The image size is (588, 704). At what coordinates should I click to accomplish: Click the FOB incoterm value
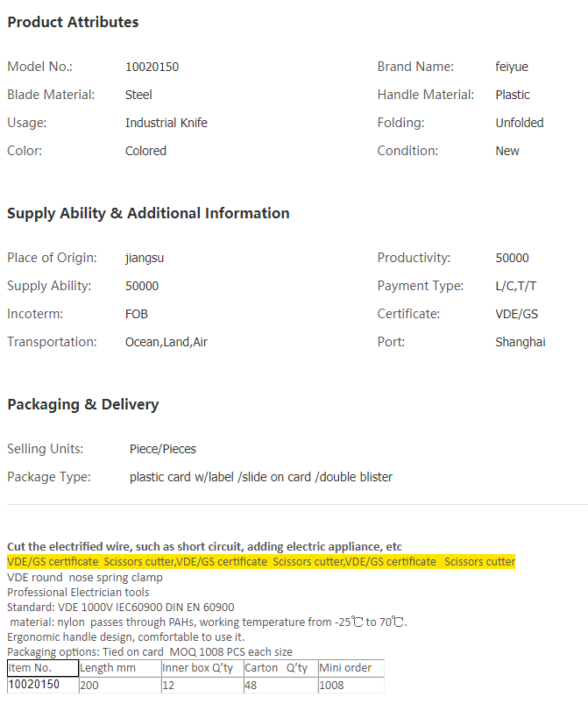(x=137, y=314)
